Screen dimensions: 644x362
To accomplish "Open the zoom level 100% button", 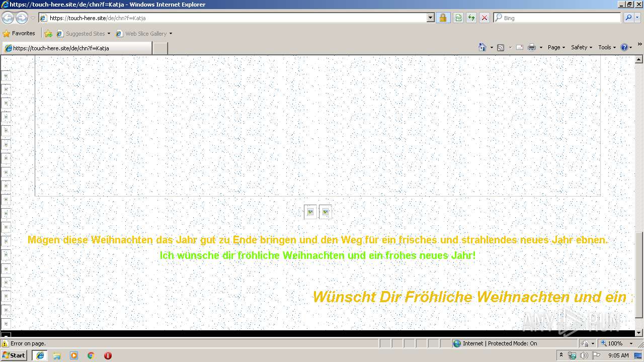I will point(611,343).
